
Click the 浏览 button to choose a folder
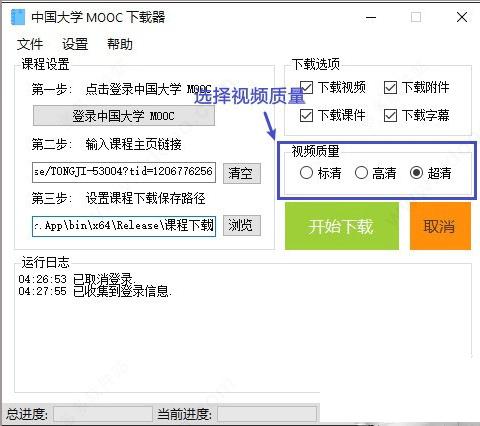tap(242, 225)
